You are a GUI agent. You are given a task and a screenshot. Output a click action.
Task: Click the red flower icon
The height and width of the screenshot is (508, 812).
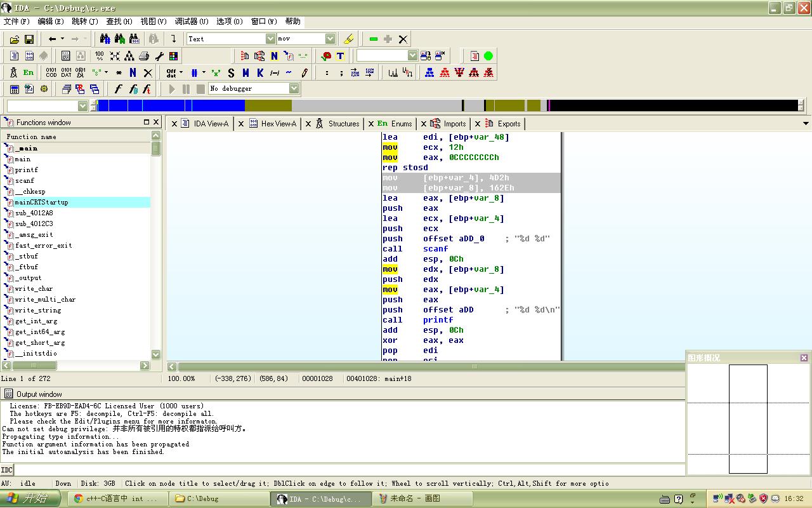tap(326, 56)
